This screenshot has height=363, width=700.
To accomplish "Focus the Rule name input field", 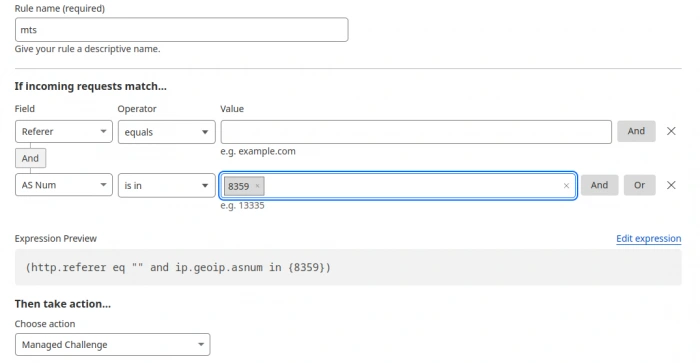I will (x=181, y=30).
